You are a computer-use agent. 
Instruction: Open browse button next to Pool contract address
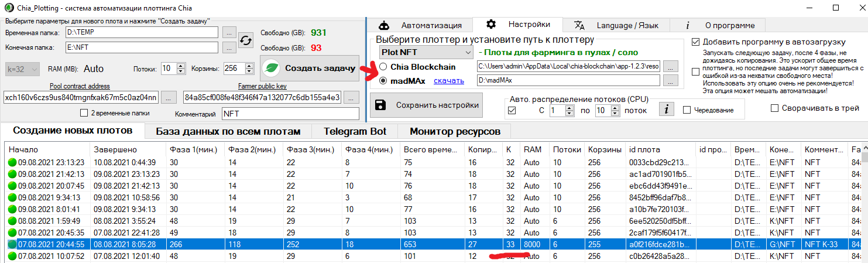pos(168,97)
